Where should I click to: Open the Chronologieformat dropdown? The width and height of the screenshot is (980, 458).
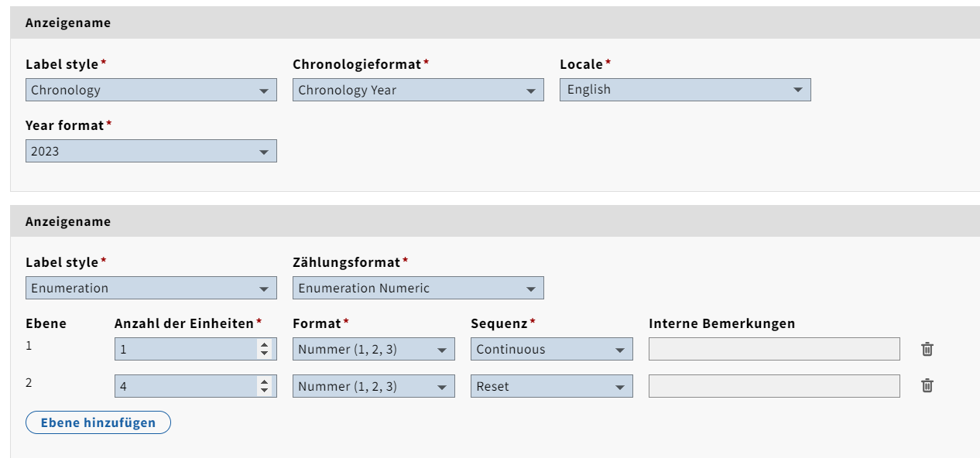(418, 90)
